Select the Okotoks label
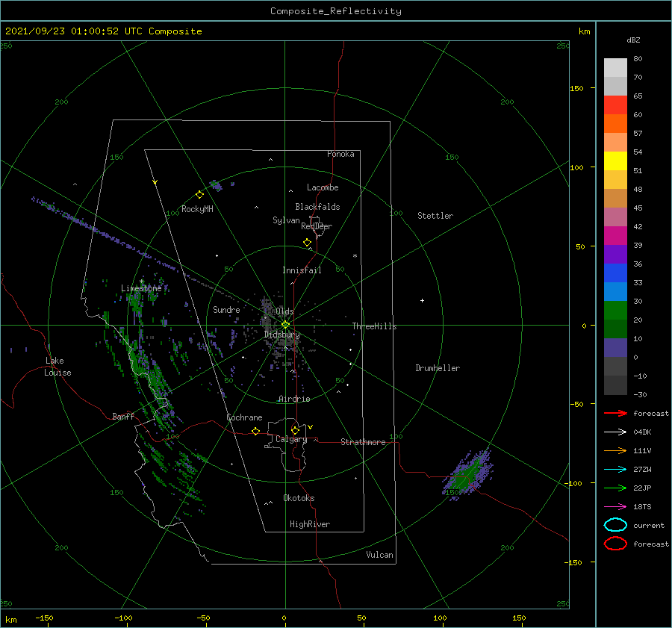Screen dimensions: 672x628 [x=299, y=498]
